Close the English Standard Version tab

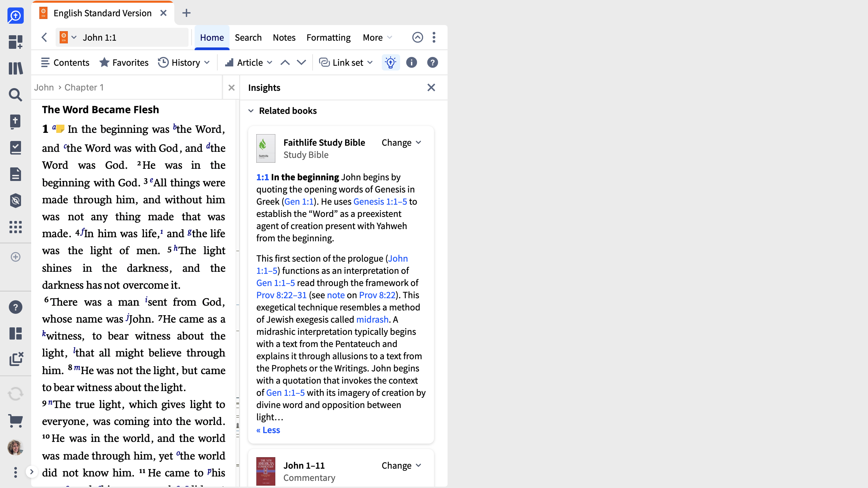pyautogui.click(x=163, y=13)
